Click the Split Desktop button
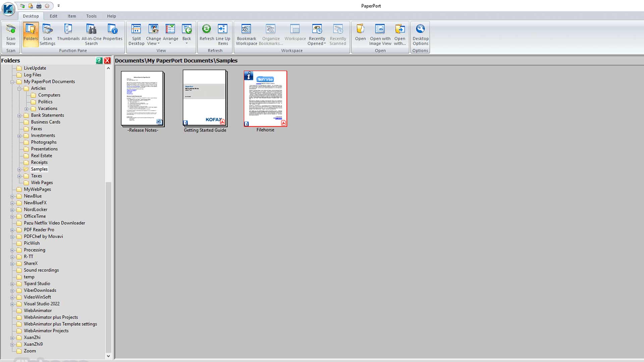 tap(137, 35)
